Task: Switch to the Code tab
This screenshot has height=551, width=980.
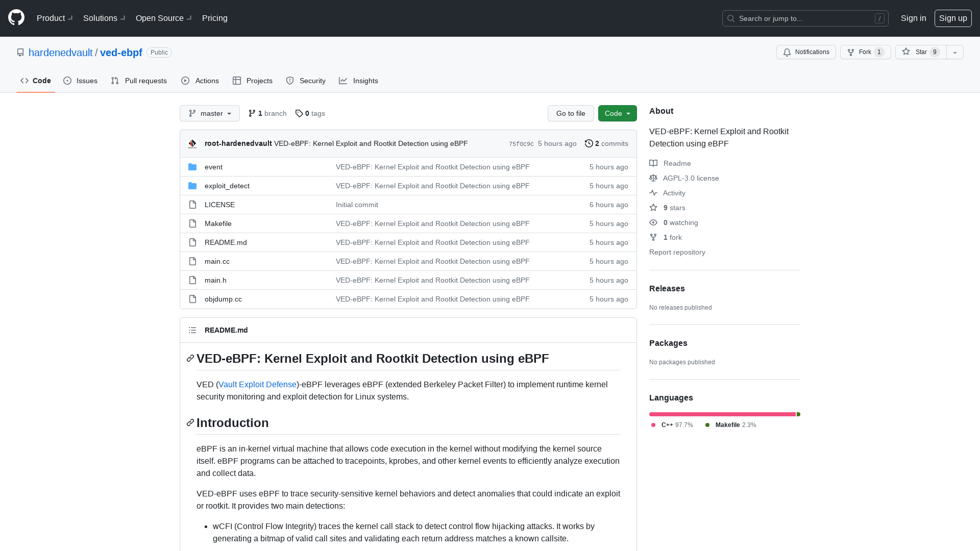Action: [x=36, y=81]
